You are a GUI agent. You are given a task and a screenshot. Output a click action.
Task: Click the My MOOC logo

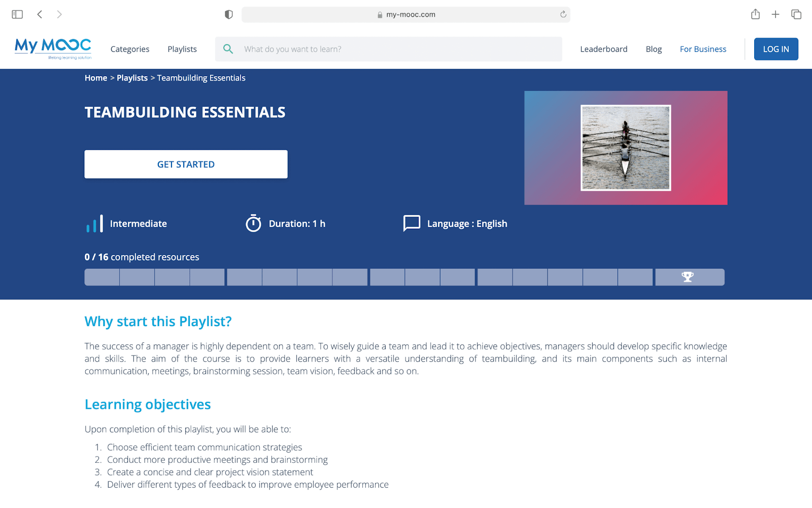coord(53,48)
